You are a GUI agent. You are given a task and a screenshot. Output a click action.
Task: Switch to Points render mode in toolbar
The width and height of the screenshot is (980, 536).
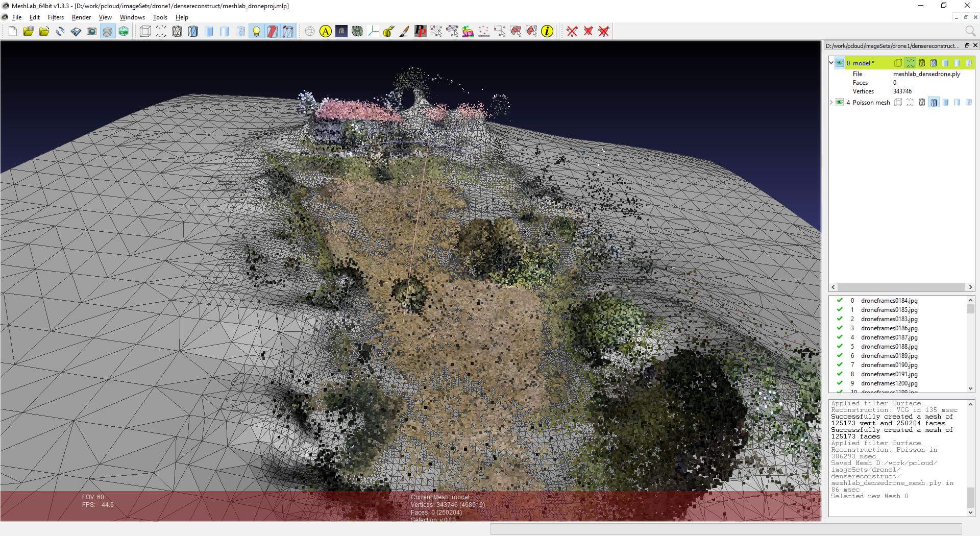161,32
